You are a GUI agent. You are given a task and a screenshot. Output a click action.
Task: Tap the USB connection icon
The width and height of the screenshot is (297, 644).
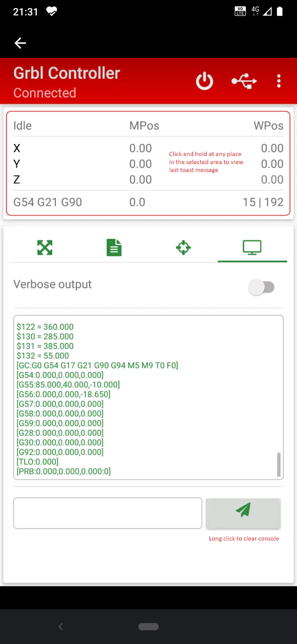[x=244, y=81]
